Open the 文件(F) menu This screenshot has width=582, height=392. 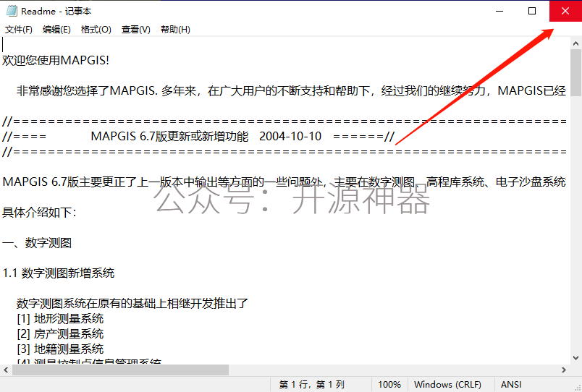tap(19, 30)
